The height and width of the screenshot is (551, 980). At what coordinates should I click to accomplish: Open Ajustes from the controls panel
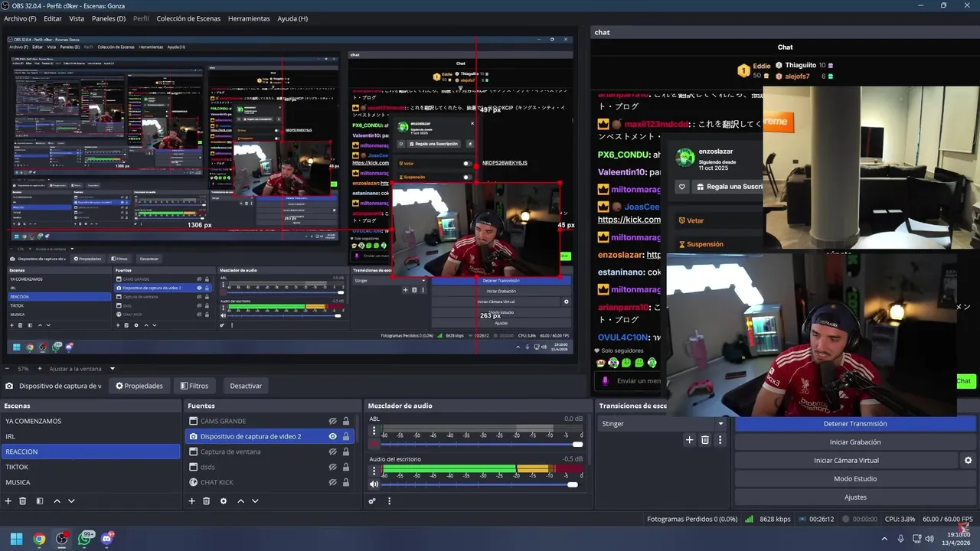coord(855,497)
